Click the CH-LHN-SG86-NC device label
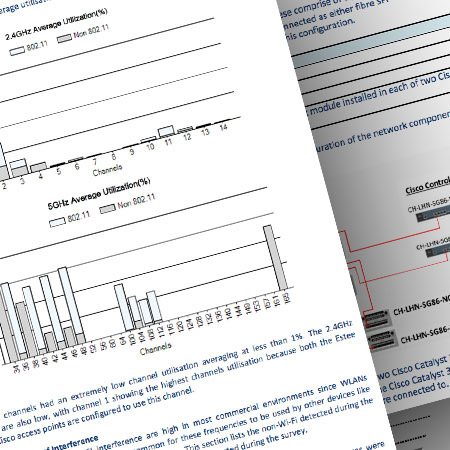Image resolution: width=450 pixels, height=450 pixels. click(422, 306)
